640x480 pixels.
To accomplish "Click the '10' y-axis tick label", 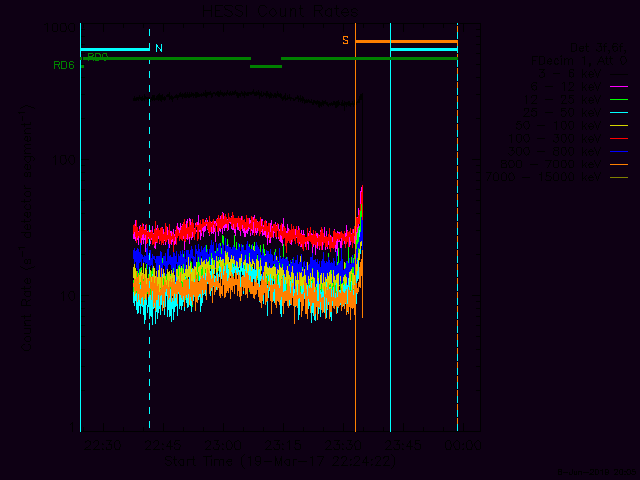I will [68, 296].
